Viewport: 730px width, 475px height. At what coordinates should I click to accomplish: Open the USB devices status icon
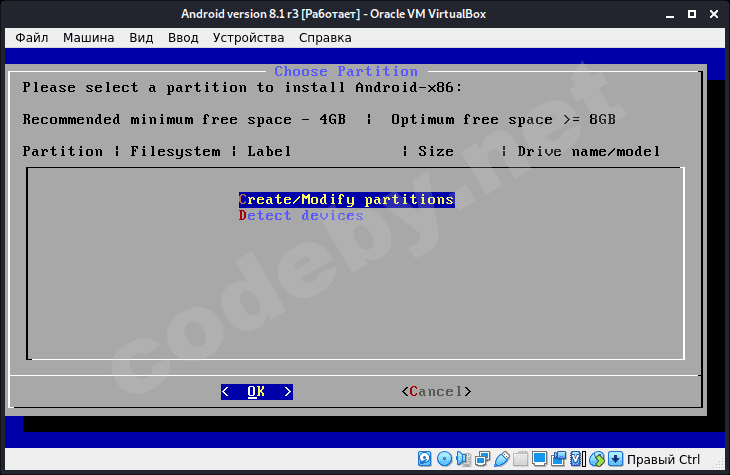(501, 459)
